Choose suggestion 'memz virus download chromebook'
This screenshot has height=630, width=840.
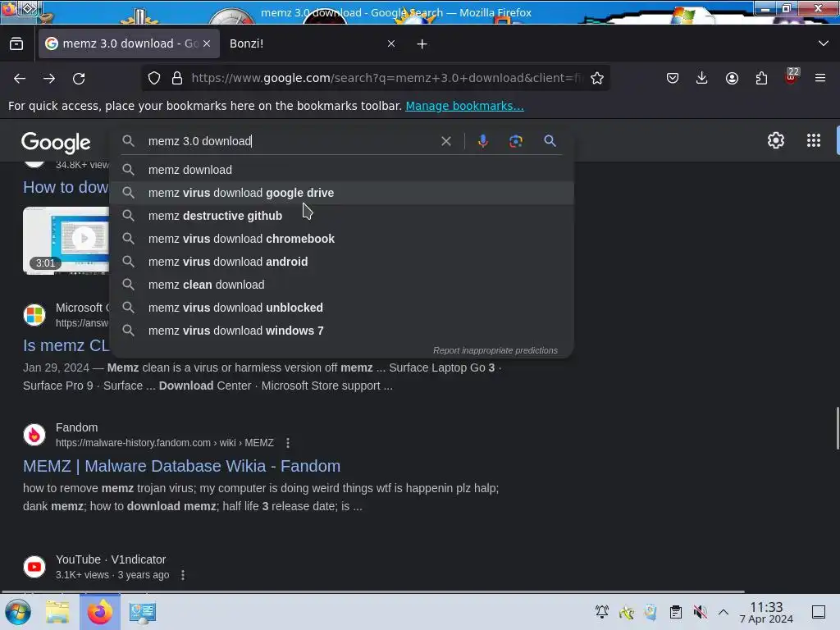[x=342, y=239]
